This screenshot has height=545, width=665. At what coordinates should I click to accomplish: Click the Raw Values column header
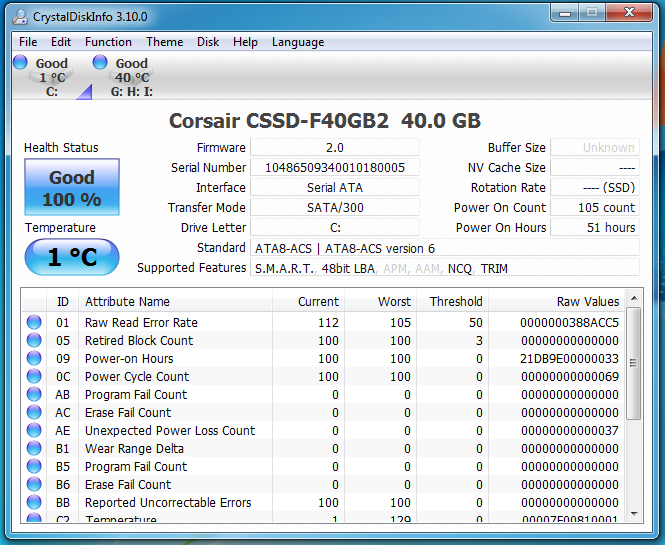pyautogui.click(x=556, y=302)
